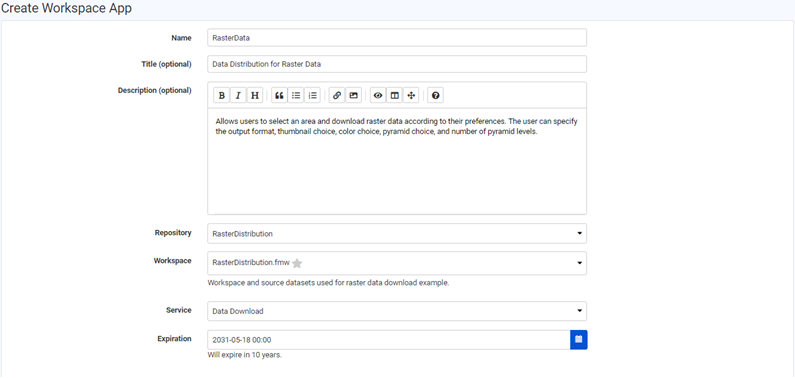Click the Create Workspace App heading
Viewport: 795px width, 378px height.
(x=66, y=9)
